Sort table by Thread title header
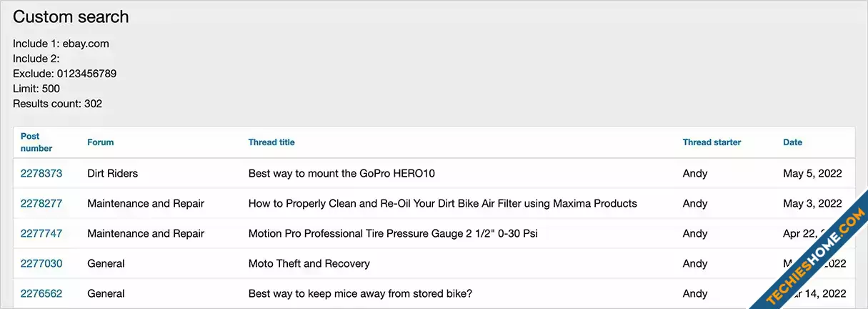This screenshot has width=868, height=309. coord(271,142)
